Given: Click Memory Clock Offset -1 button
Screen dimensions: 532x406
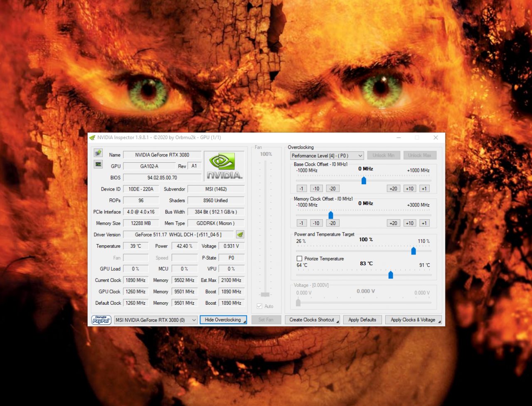Looking at the screenshot, I should point(302,223).
